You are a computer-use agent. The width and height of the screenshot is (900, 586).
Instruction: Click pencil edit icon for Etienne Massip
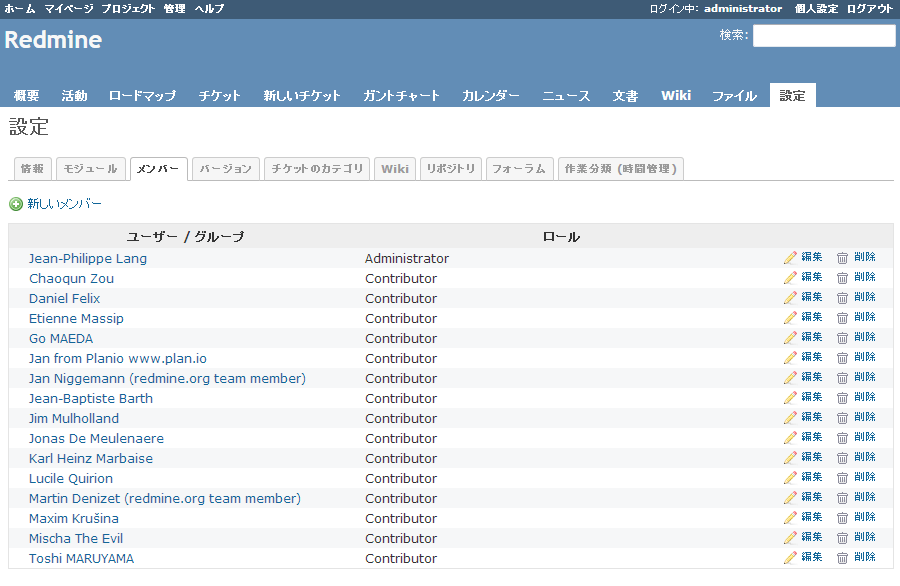point(790,317)
